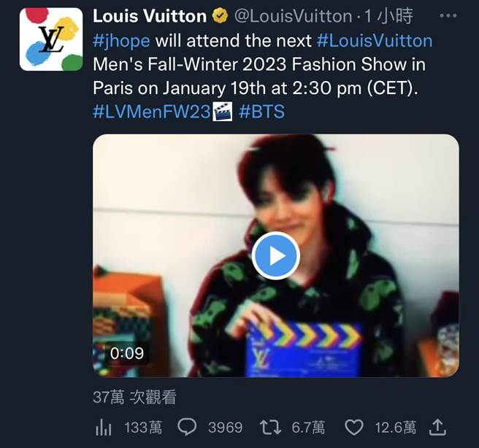Image resolution: width=479 pixels, height=448 pixels.
Task: Open replies via speech bubble icon
Action: 188,427
